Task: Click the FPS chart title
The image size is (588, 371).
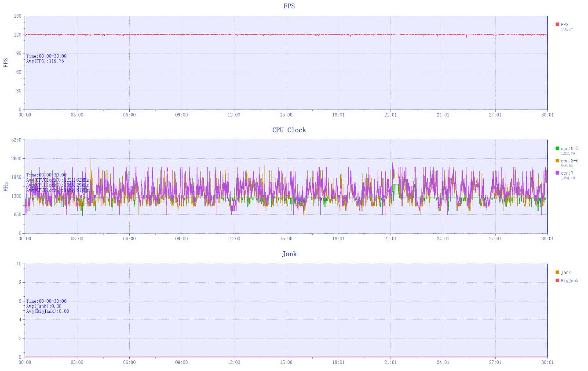Action: tap(289, 6)
